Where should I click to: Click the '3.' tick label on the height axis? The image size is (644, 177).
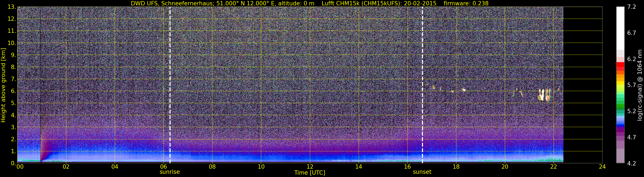coord(13,127)
